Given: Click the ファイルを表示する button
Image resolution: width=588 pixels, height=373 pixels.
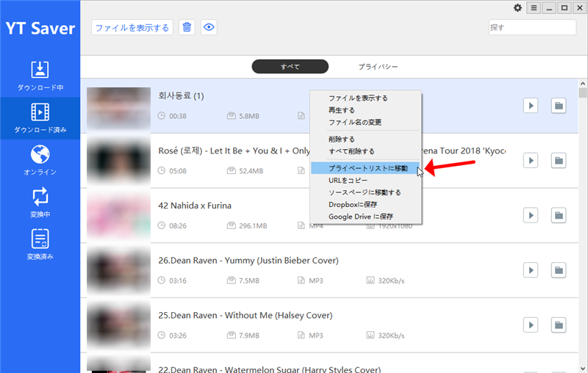Looking at the screenshot, I should point(132,28).
